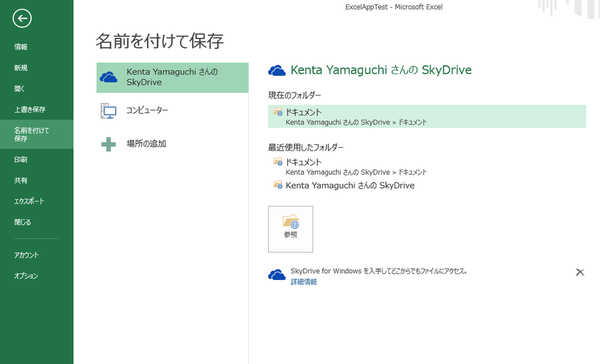This screenshot has width=600, height=364.
Task: Choose 上書き保存 in the sidebar
Action: coord(29,109)
